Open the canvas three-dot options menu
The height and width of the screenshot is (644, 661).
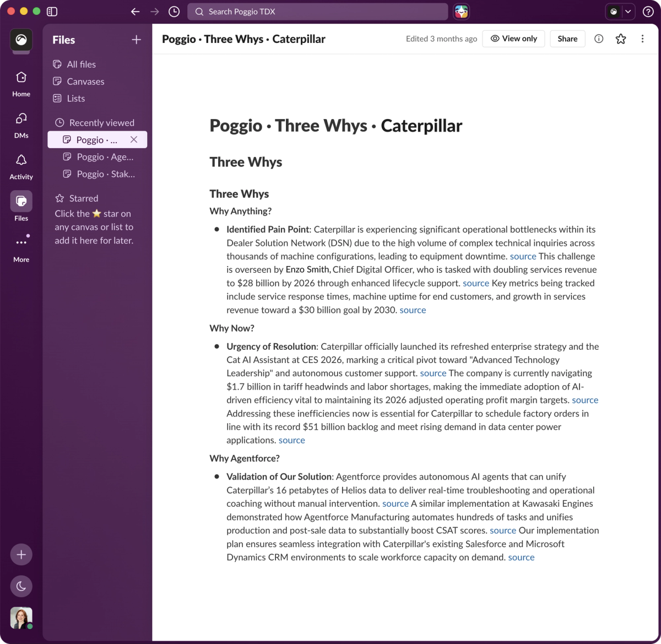pos(642,39)
